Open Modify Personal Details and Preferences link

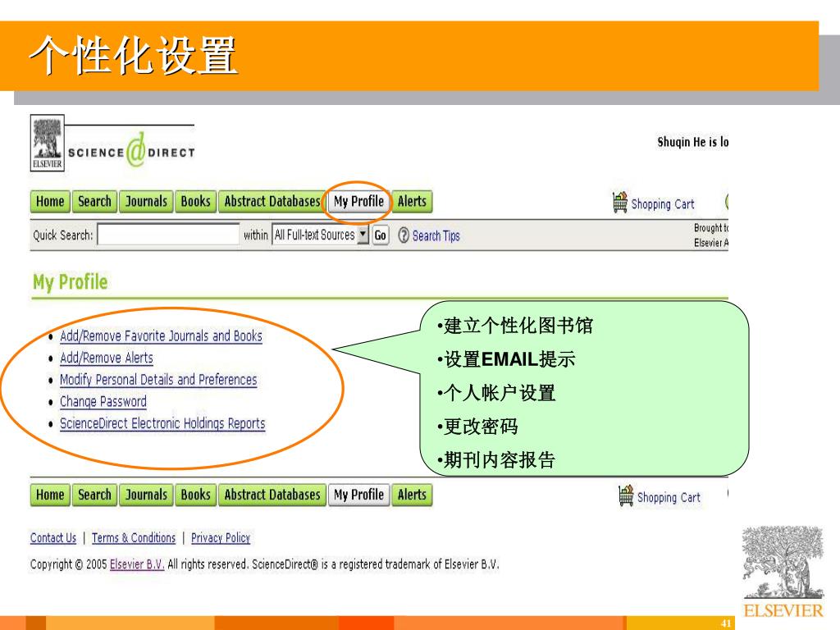click(158, 380)
